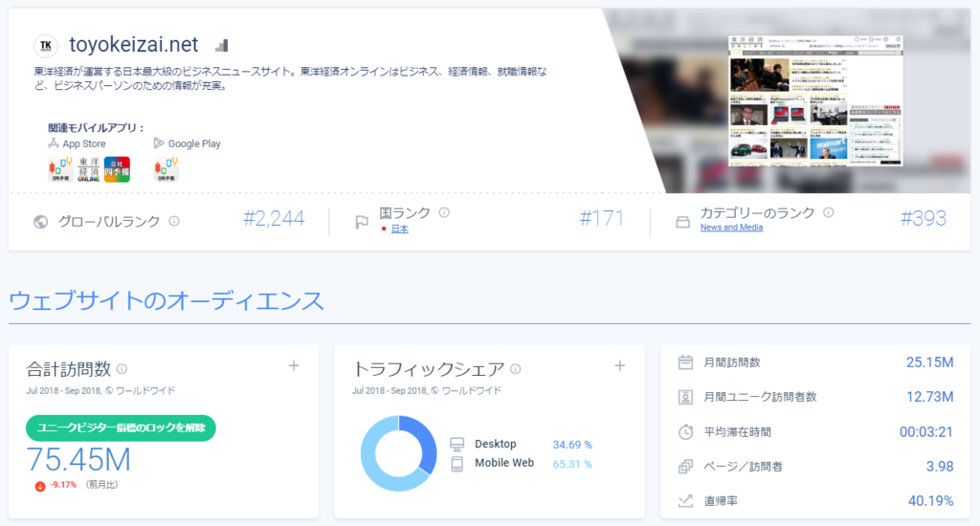Click the Google Play icon

159,143
